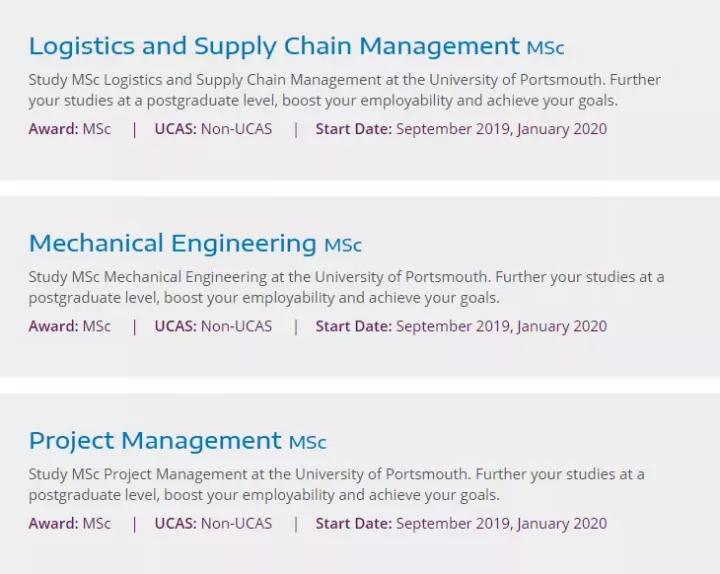Click Non-UCAS text in Project Management card
Screen dimensions: 720x574
point(236,523)
